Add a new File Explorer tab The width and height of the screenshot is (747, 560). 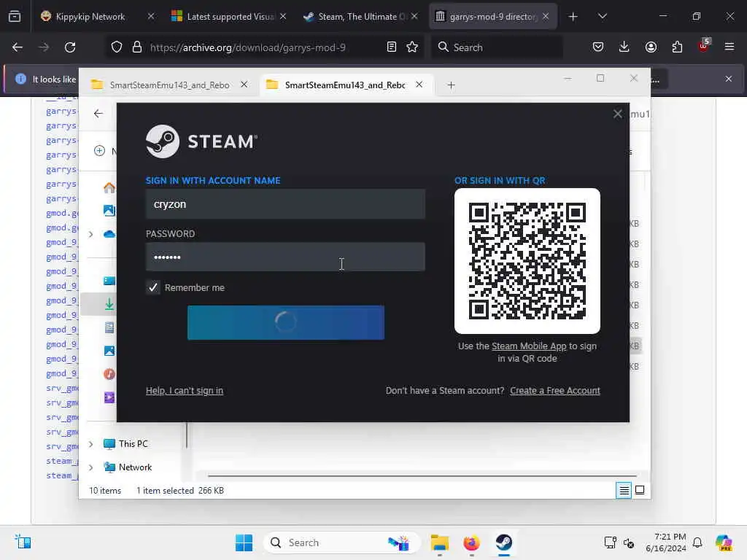451,85
